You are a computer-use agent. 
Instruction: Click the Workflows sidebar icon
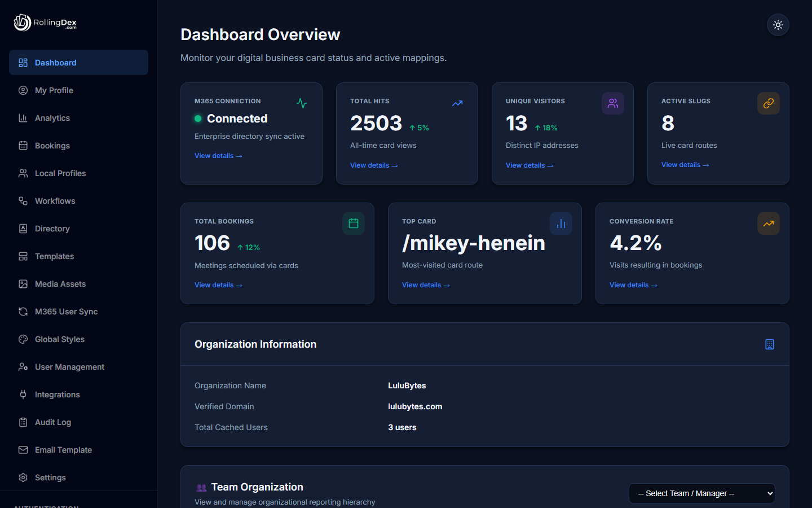tap(23, 201)
